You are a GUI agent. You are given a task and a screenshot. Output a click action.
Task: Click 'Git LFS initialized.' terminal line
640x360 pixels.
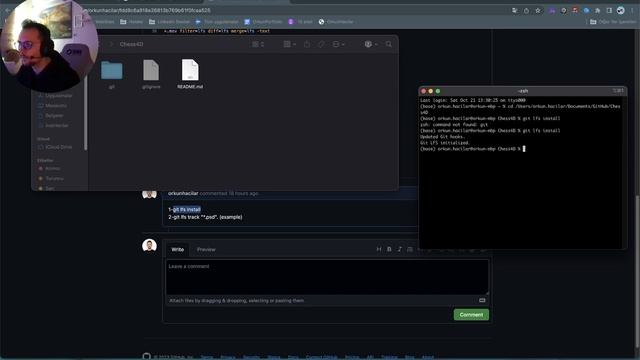click(x=445, y=143)
